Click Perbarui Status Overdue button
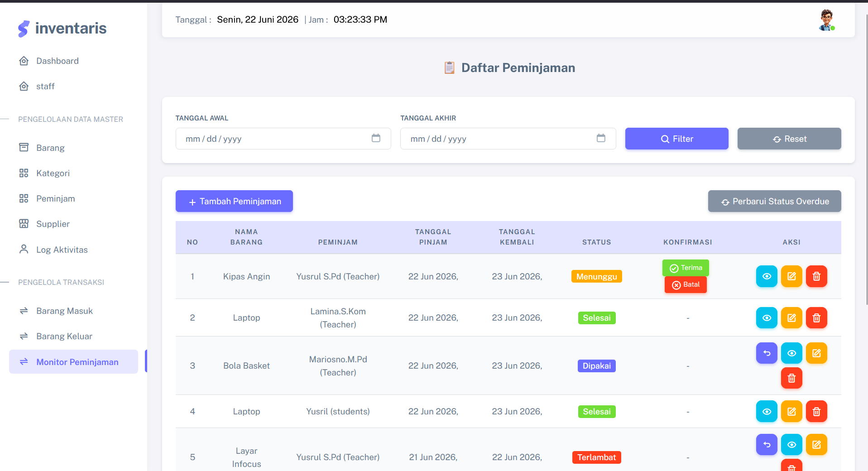Screen dimensions: 868x471 click(x=774, y=201)
